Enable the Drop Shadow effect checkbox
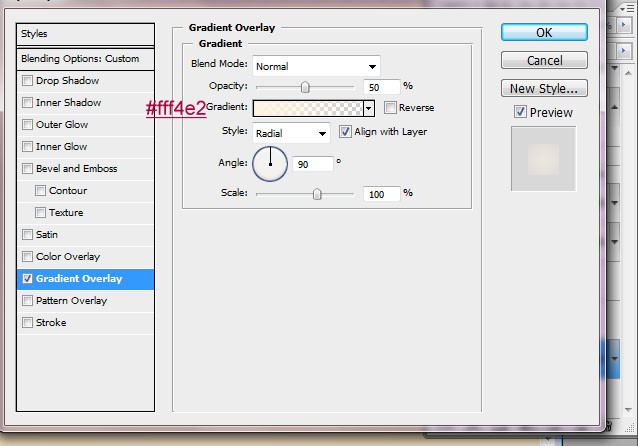The image size is (638, 446). [x=27, y=81]
